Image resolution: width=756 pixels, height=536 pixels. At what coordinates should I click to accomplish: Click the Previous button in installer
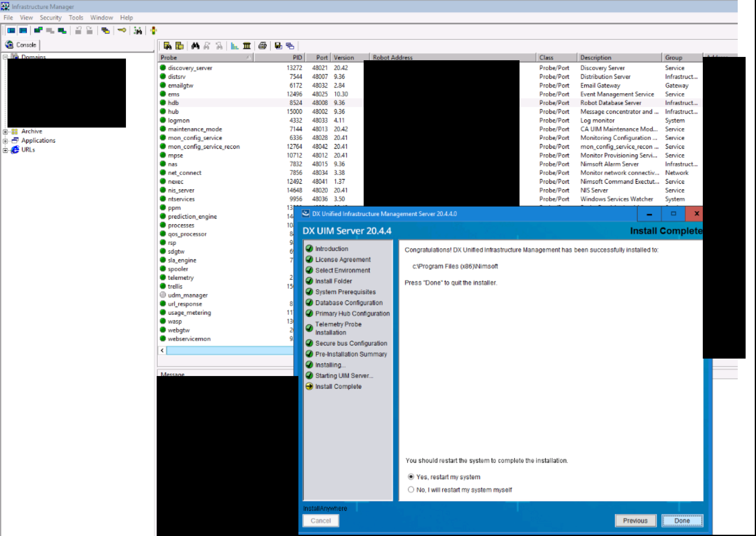tap(635, 521)
